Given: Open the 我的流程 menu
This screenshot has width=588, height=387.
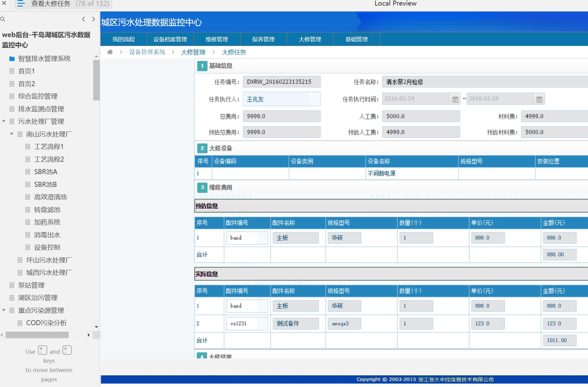Looking at the screenshot, I should [124, 39].
